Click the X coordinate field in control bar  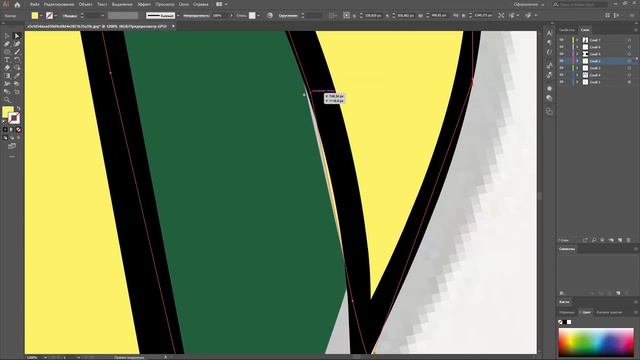[373, 16]
